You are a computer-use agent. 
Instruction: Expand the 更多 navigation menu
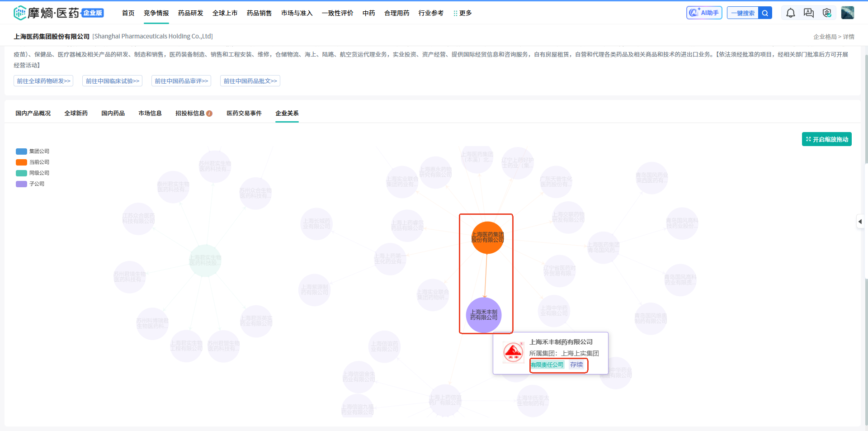462,13
